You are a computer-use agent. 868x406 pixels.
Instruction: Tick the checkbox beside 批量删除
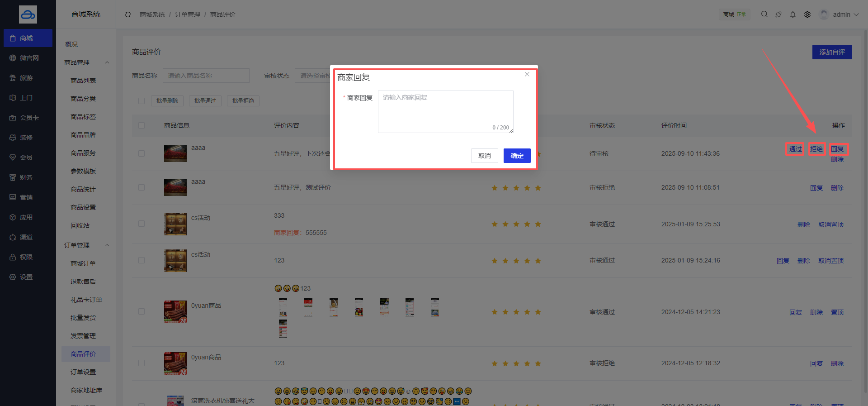coord(142,101)
